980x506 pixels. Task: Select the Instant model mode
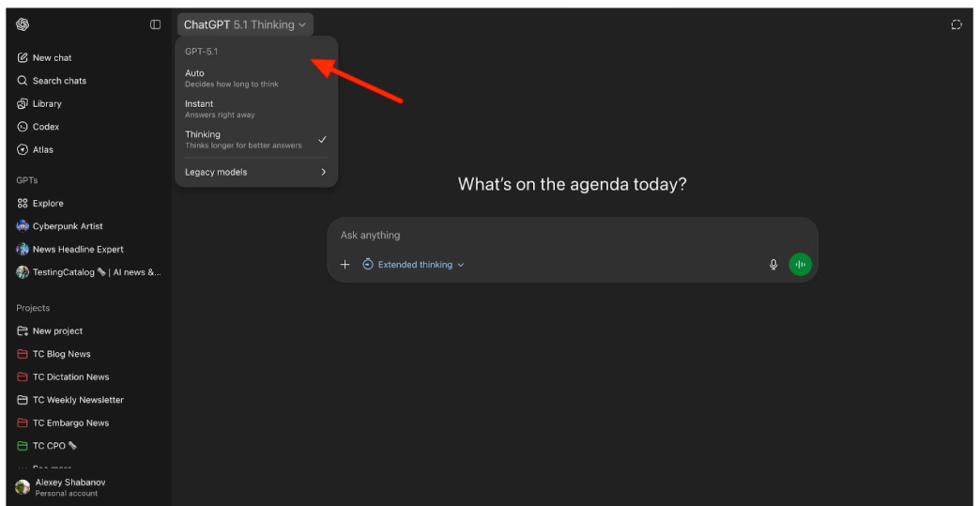(x=256, y=109)
